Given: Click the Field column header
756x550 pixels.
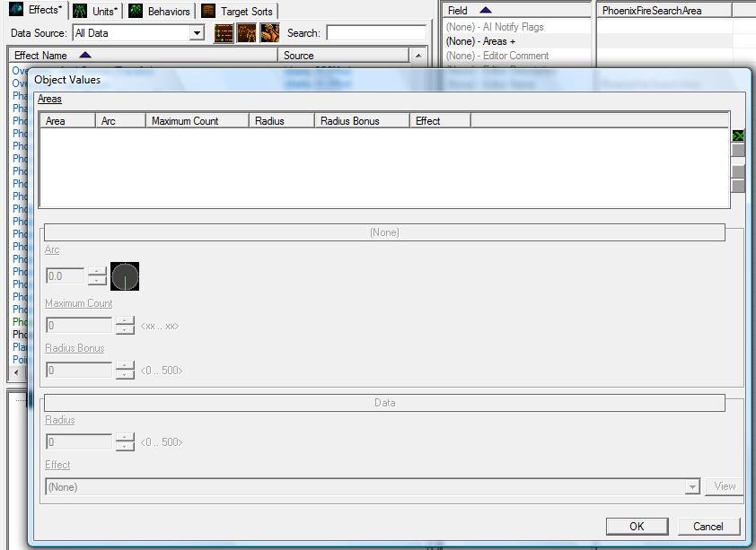Looking at the screenshot, I should coord(516,11).
